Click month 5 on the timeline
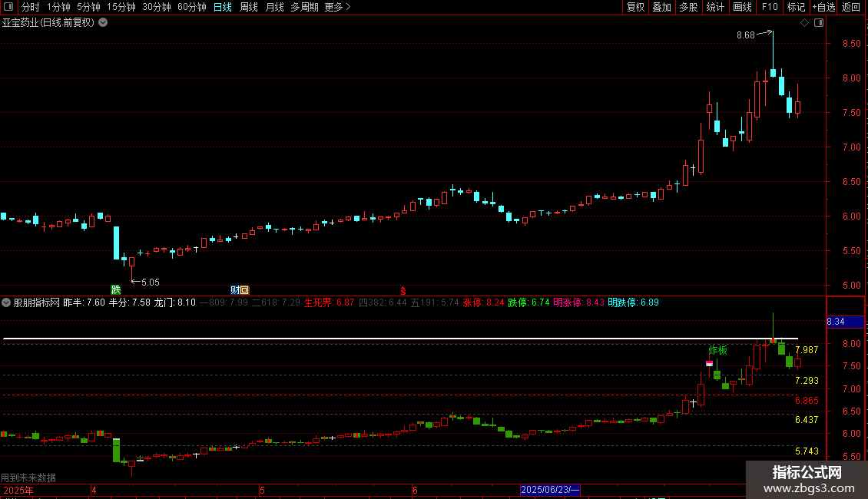 pos(263,490)
